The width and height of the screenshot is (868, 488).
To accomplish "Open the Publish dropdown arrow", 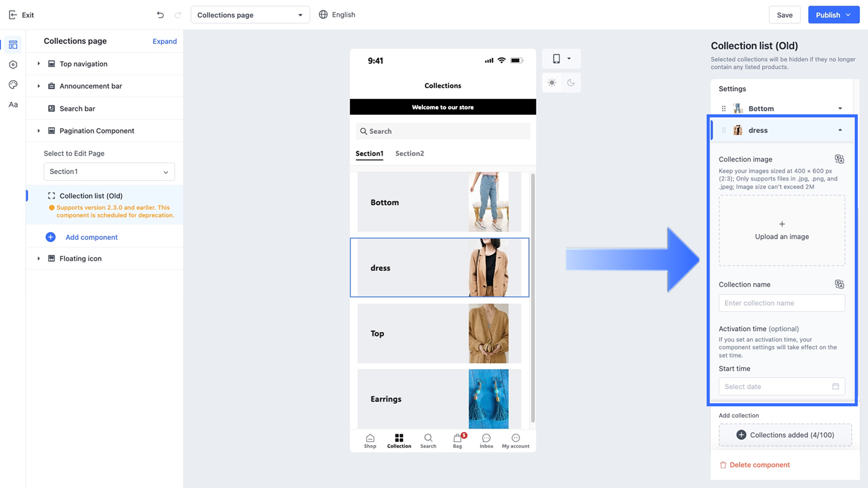I will pyautogui.click(x=848, y=15).
